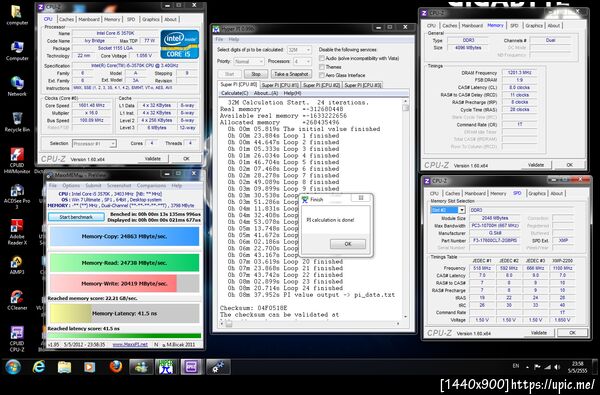Open the Options menu in MaxxMEM
Screen dimensions: 600x395
[71, 186]
